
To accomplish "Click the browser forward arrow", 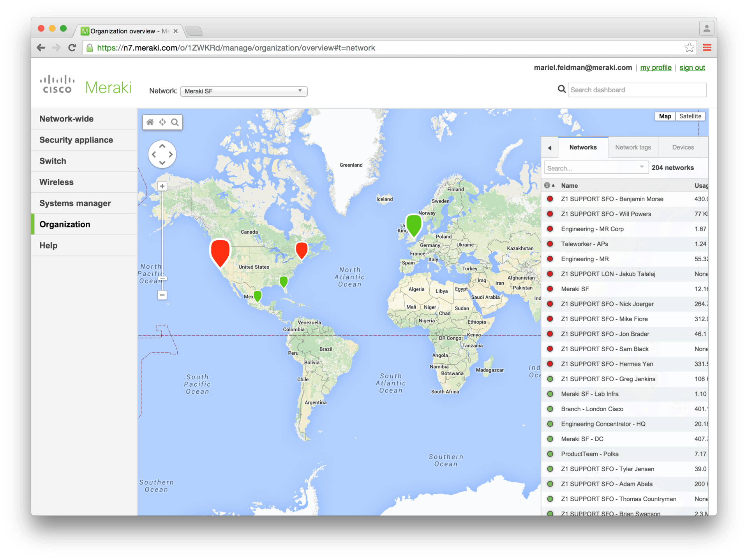I will pyautogui.click(x=56, y=48).
